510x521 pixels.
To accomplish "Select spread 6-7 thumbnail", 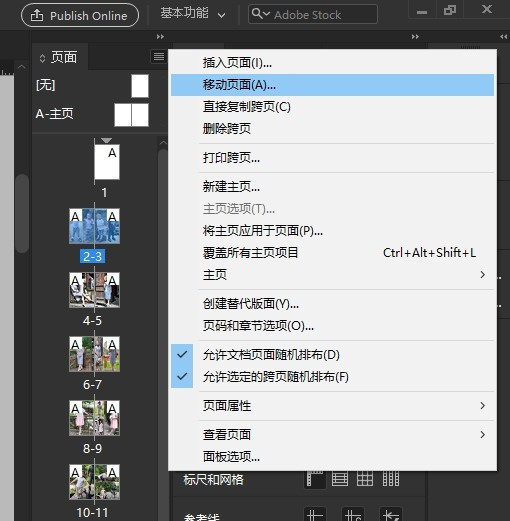I will click(94, 354).
